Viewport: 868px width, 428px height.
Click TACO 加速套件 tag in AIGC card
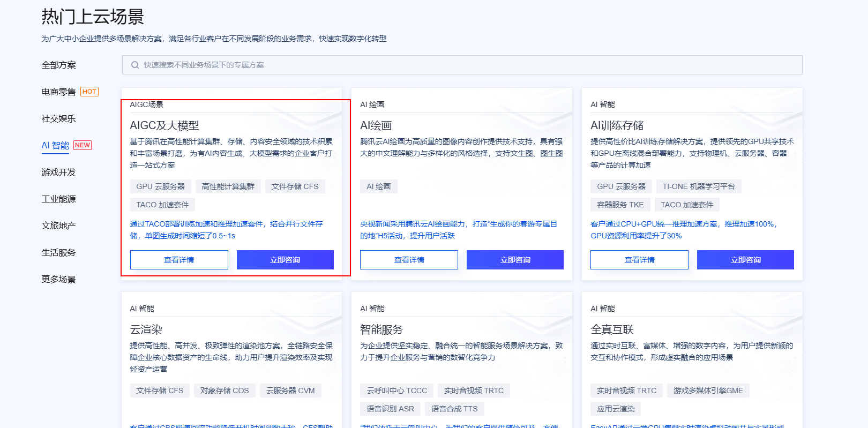pyautogui.click(x=162, y=205)
